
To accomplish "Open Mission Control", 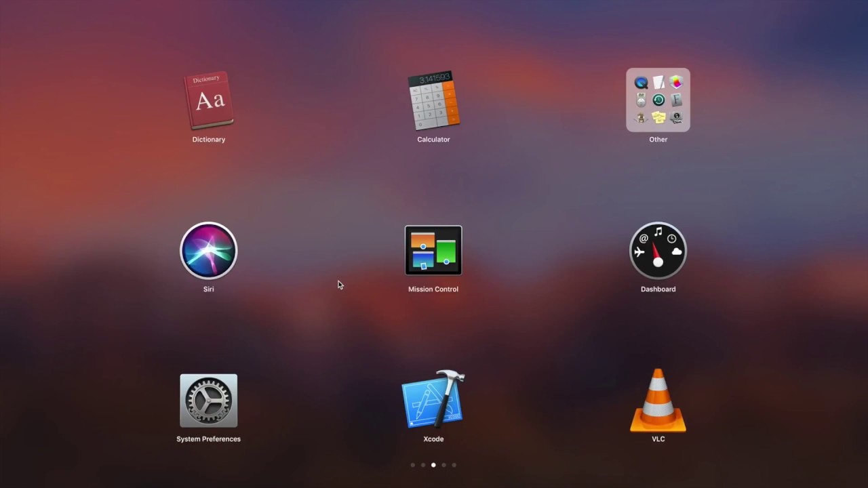I will click(433, 250).
